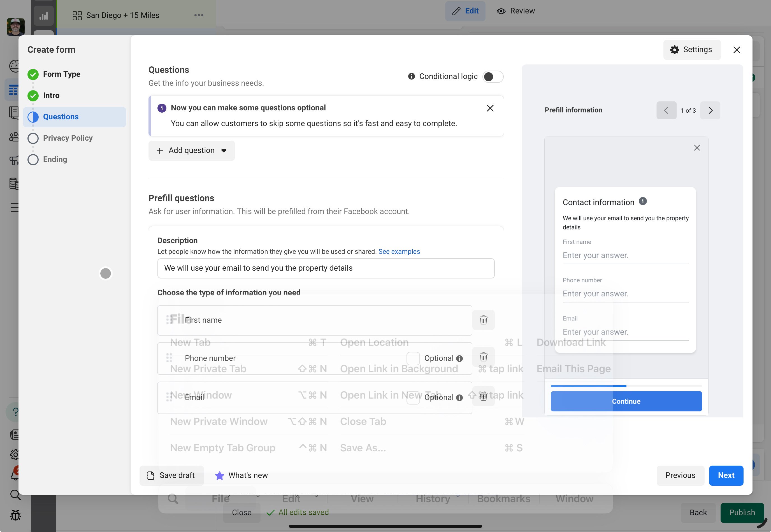Switch to the Review tab

click(516, 11)
